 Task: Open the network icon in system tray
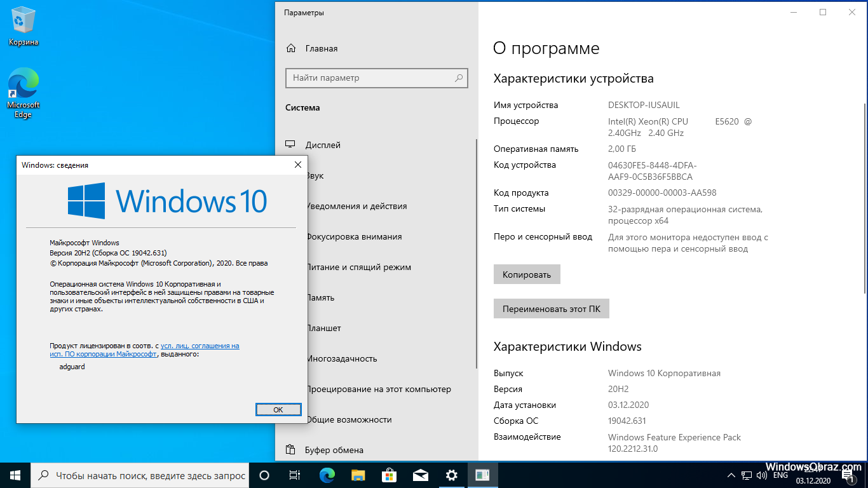[747, 475]
